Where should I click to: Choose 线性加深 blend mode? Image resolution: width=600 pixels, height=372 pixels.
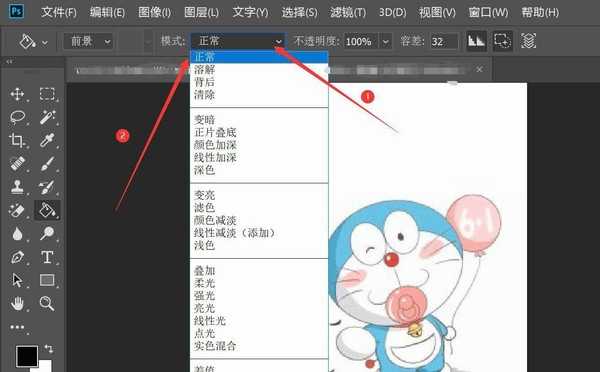[259, 157]
